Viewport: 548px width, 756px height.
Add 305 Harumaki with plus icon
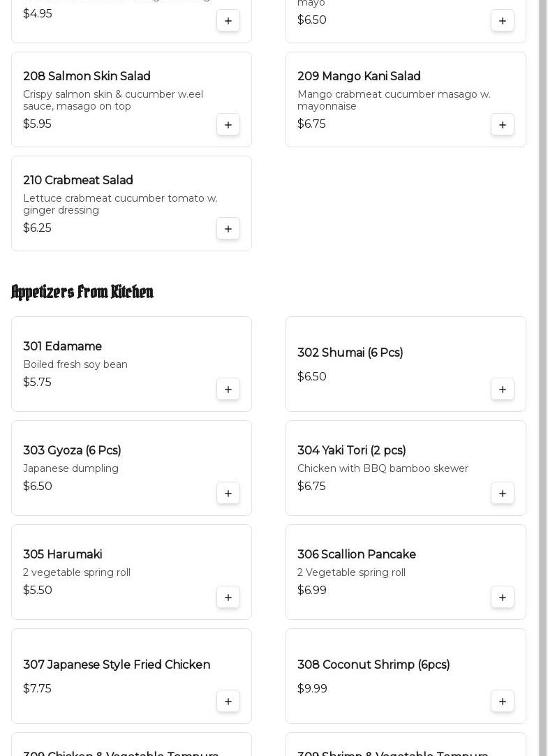(228, 598)
